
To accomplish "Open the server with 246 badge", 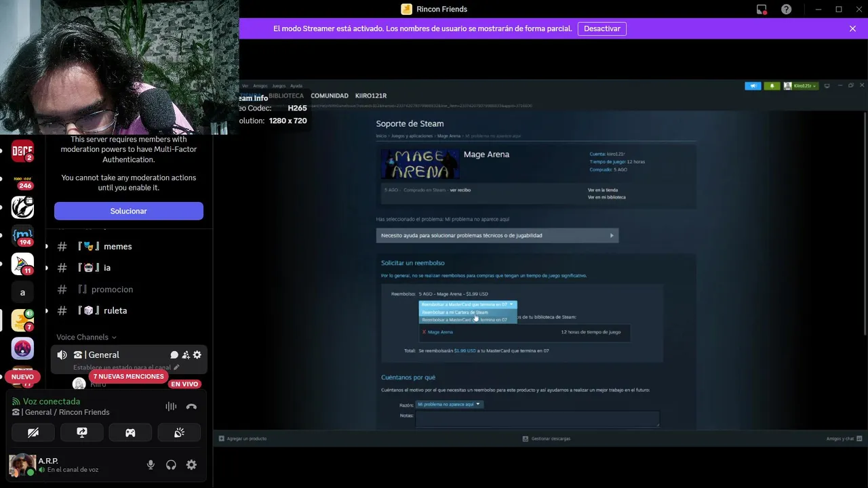I will [22, 180].
